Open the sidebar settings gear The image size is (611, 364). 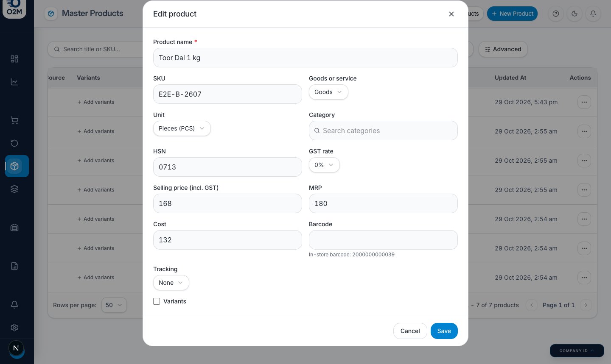(14, 328)
